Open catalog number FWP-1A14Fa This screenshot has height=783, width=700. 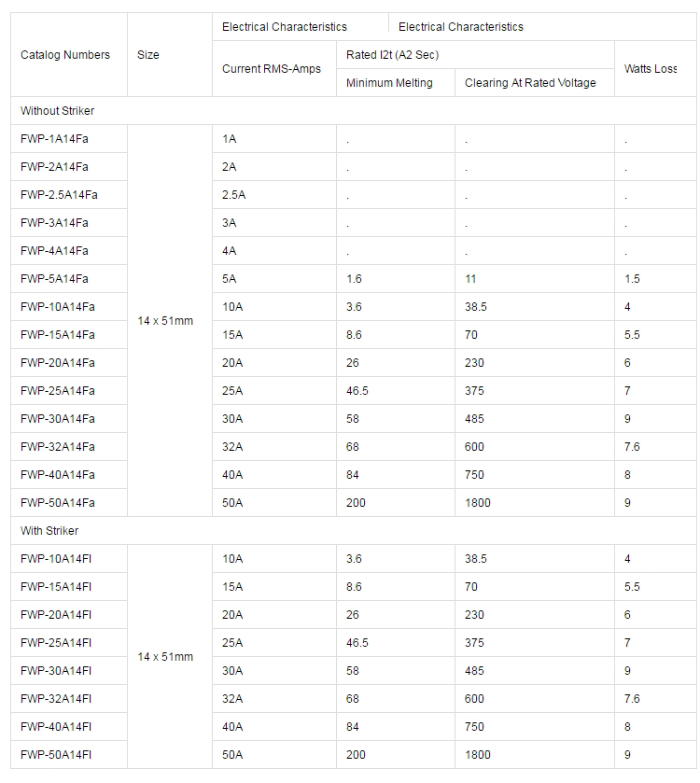pos(55,139)
